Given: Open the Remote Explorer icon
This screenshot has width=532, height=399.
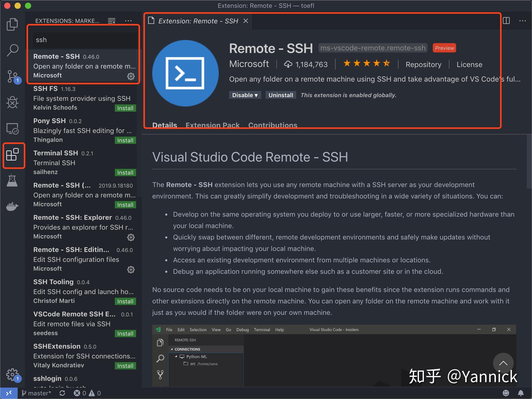Looking at the screenshot, I should [x=12, y=129].
